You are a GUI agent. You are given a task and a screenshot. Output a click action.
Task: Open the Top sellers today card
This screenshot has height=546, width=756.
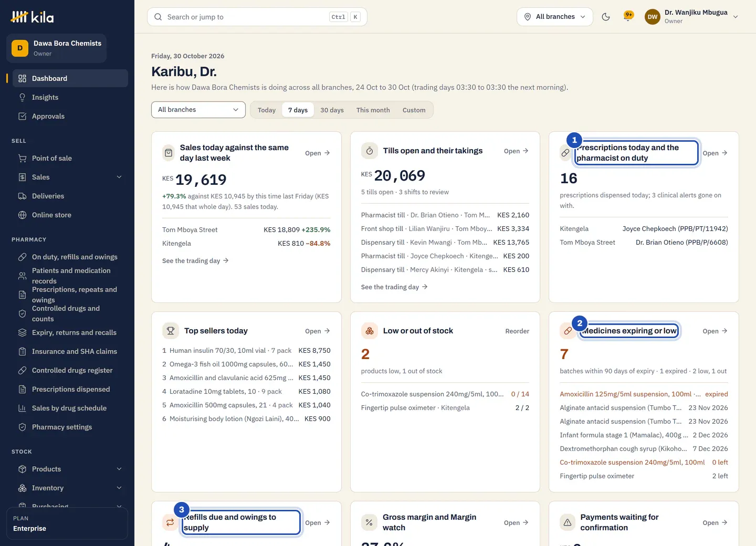(318, 331)
